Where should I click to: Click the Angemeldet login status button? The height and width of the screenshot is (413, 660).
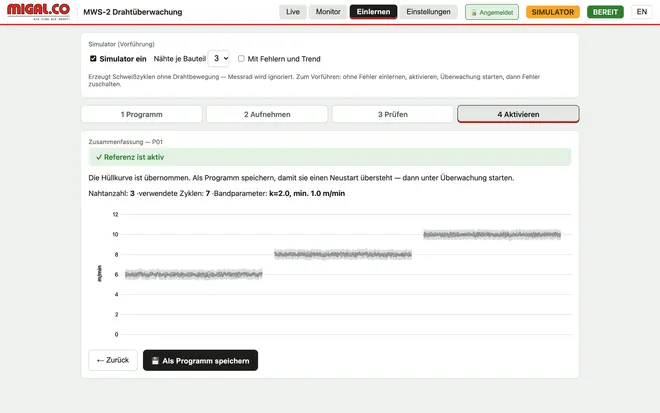pyautogui.click(x=492, y=12)
